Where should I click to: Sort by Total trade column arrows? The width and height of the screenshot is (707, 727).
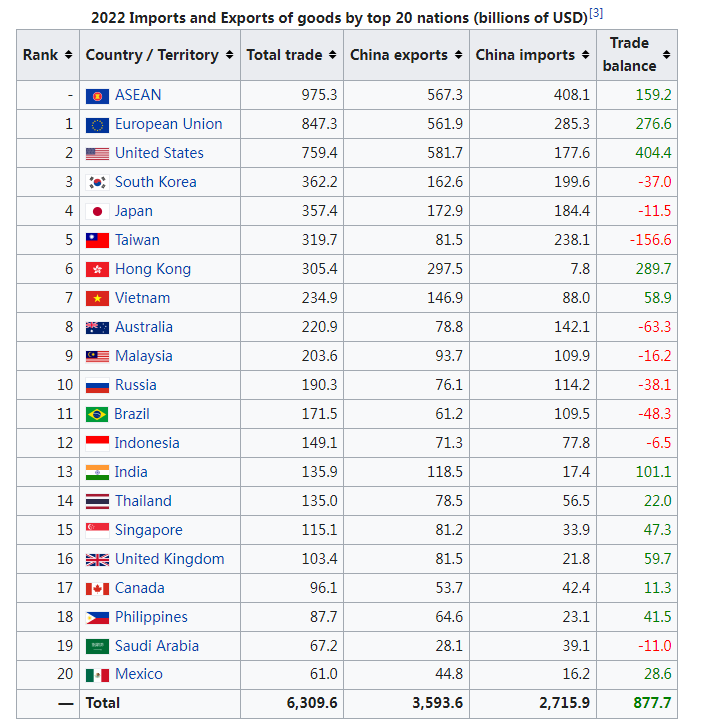pos(332,55)
